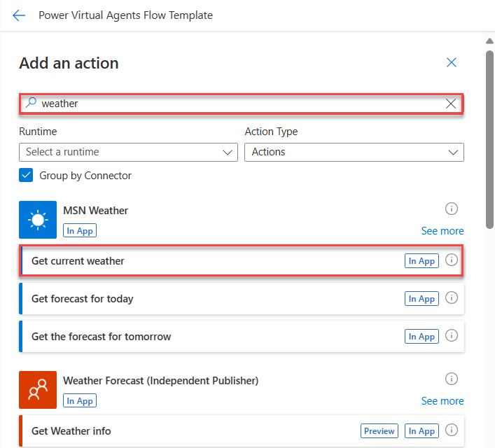495x448 pixels.
Task: Select the Get current weather action
Action: (242, 261)
